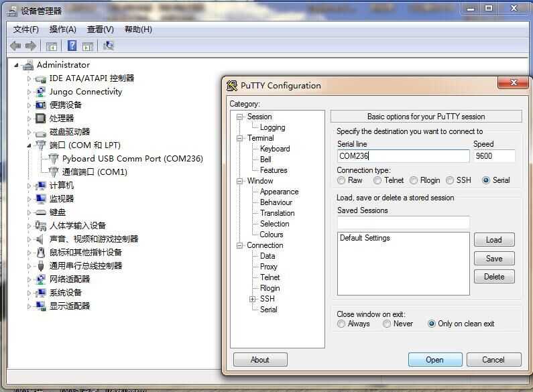Click the Serial line input field
The image size is (533, 392).
403,156
